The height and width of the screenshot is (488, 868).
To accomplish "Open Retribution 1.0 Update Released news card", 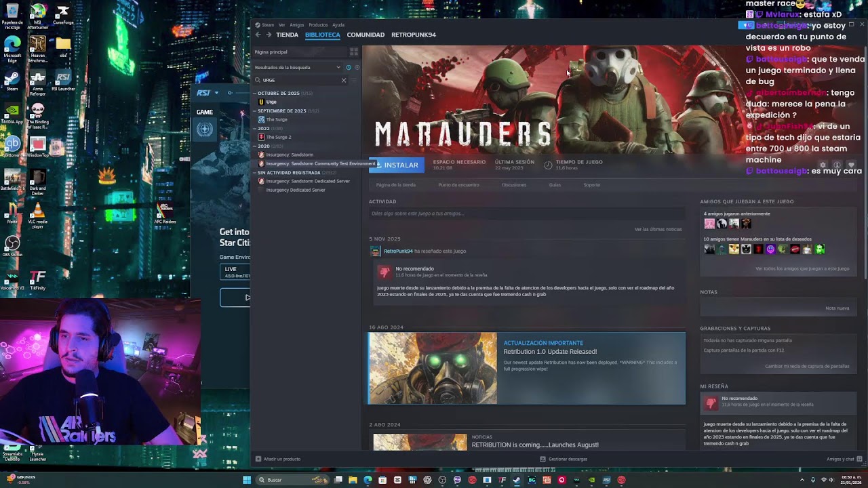I will point(527,368).
